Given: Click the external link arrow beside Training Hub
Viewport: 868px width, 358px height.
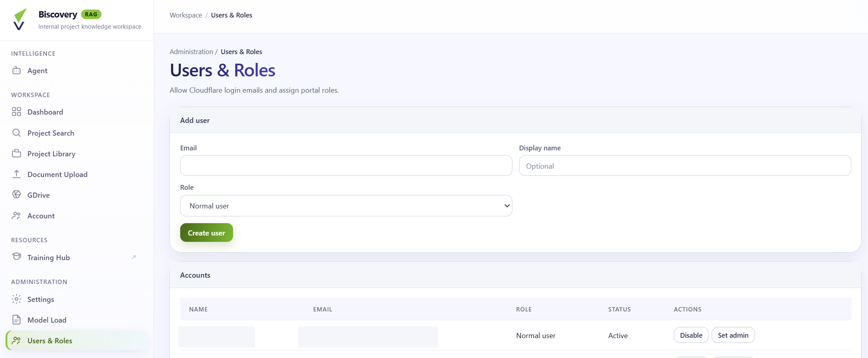Looking at the screenshot, I should (134, 257).
